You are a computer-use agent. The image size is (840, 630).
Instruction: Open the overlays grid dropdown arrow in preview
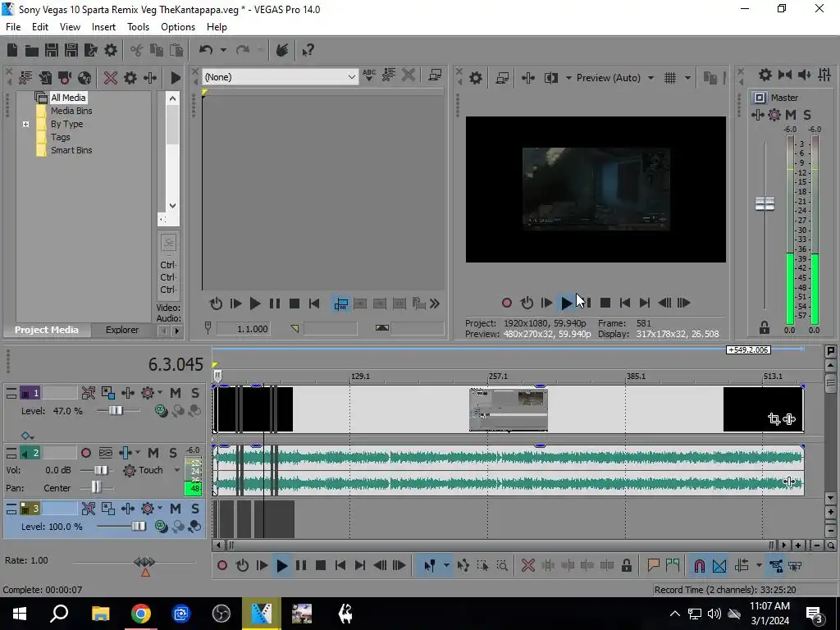(x=687, y=78)
